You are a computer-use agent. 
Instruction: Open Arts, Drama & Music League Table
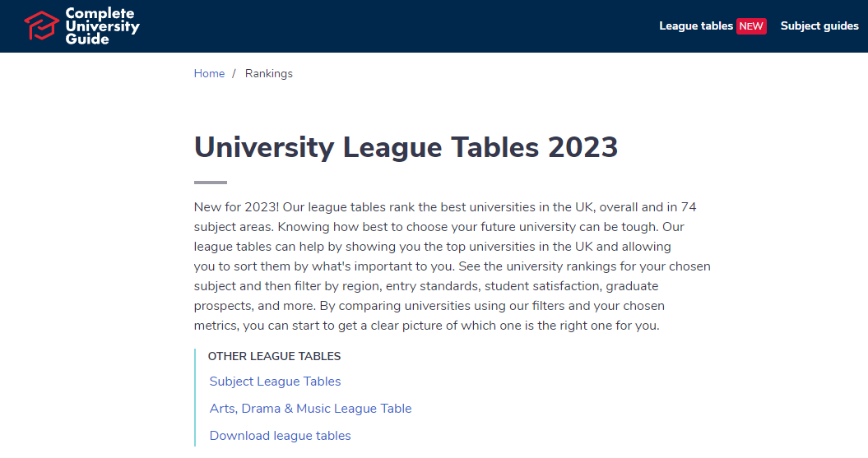tap(310, 409)
